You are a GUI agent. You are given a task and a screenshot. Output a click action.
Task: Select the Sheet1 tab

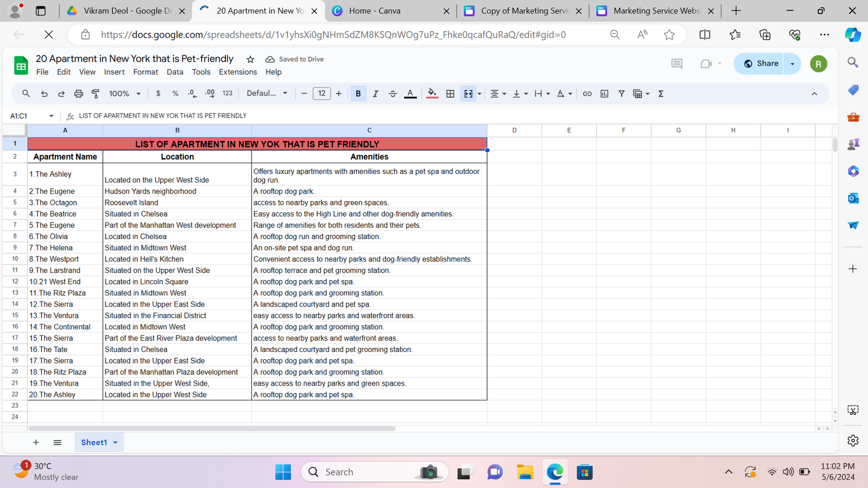[94, 443]
